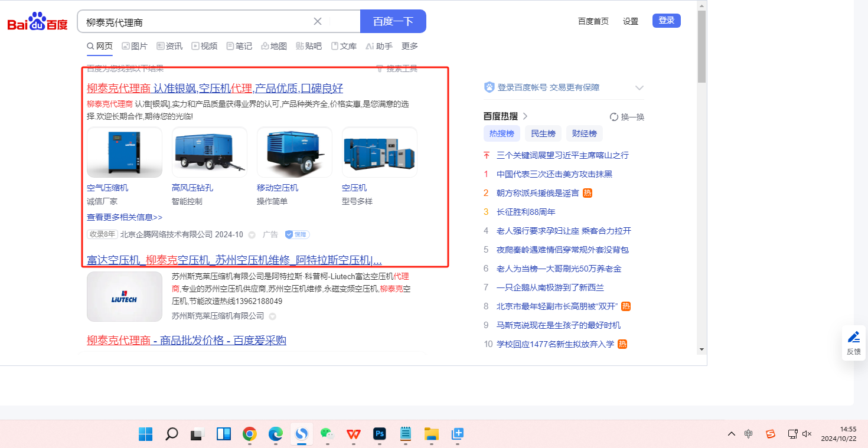Click the 移动空压机 product thumbnail
Viewport: 868px width, 448px height.
[x=295, y=152]
